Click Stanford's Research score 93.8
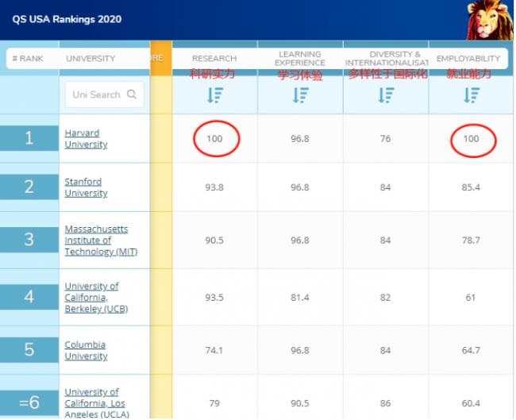 [214, 187]
